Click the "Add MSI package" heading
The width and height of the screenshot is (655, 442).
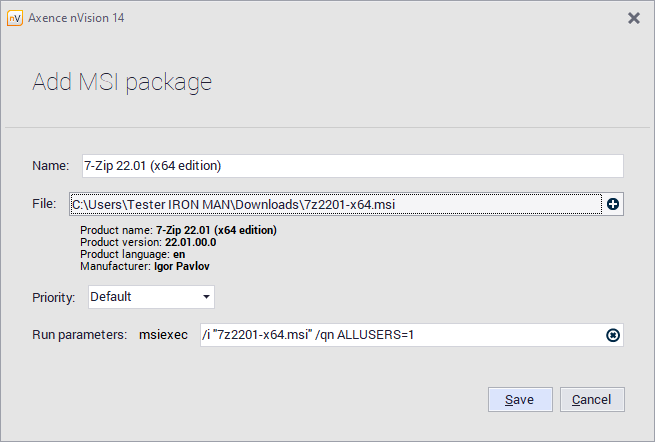click(122, 82)
